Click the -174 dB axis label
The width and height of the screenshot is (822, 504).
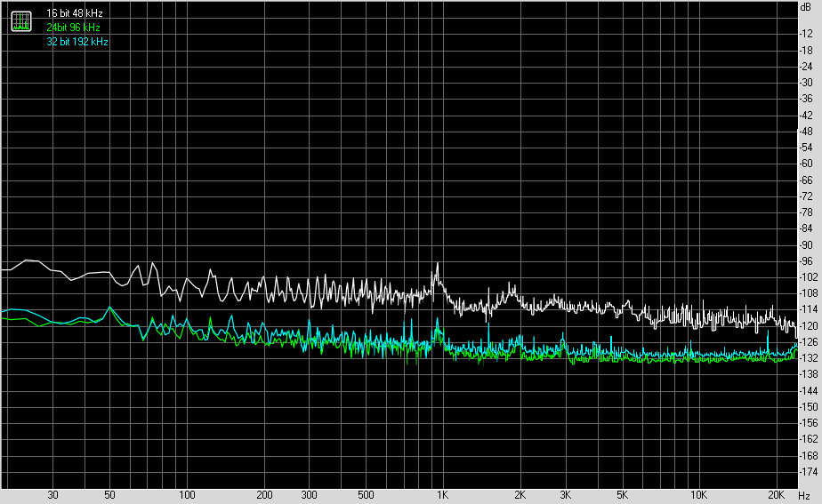(808, 471)
